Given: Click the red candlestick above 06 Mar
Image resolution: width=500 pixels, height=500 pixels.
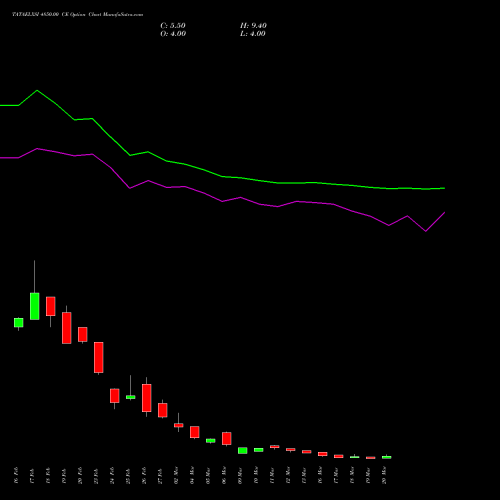Looking at the screenshot, I should tap(227, 438).
